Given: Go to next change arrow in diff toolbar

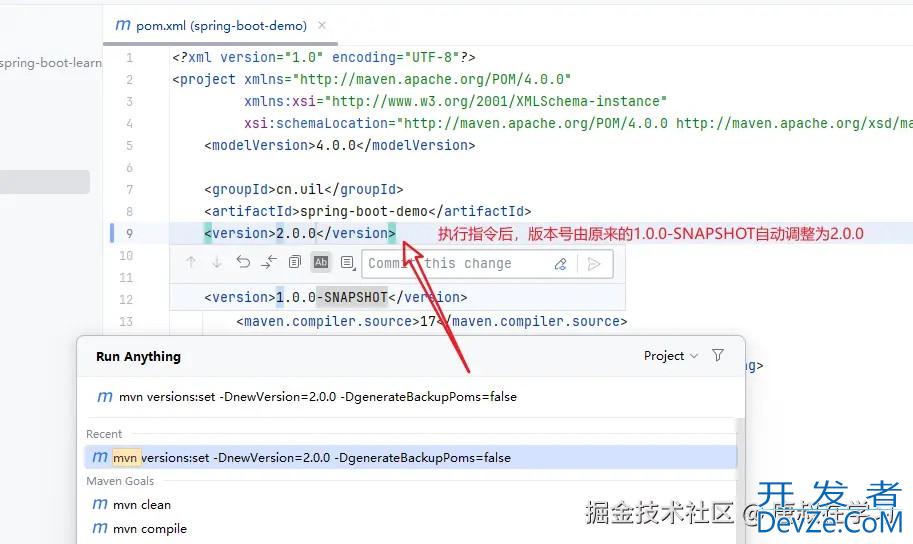Looking at the screenshot, I should [217, 263].
